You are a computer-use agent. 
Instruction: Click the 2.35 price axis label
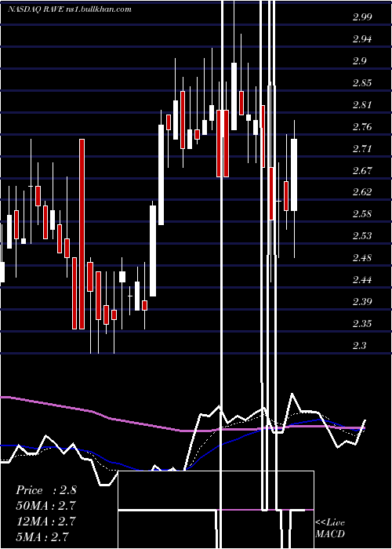pos(362,323)
